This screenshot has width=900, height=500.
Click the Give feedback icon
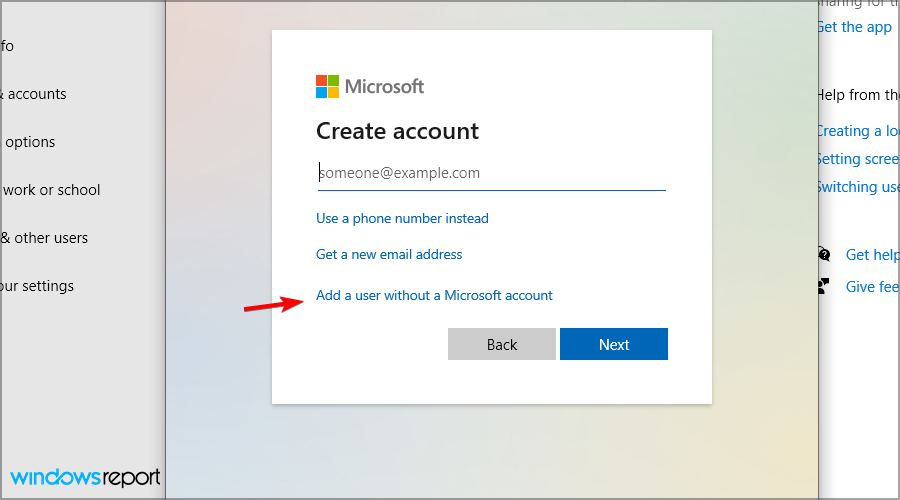pos(824,286)
